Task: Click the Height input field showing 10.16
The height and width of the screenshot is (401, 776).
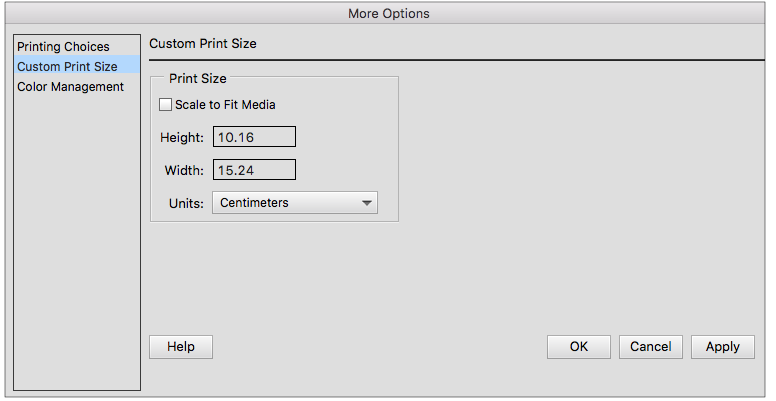Action: coord(254,137)
